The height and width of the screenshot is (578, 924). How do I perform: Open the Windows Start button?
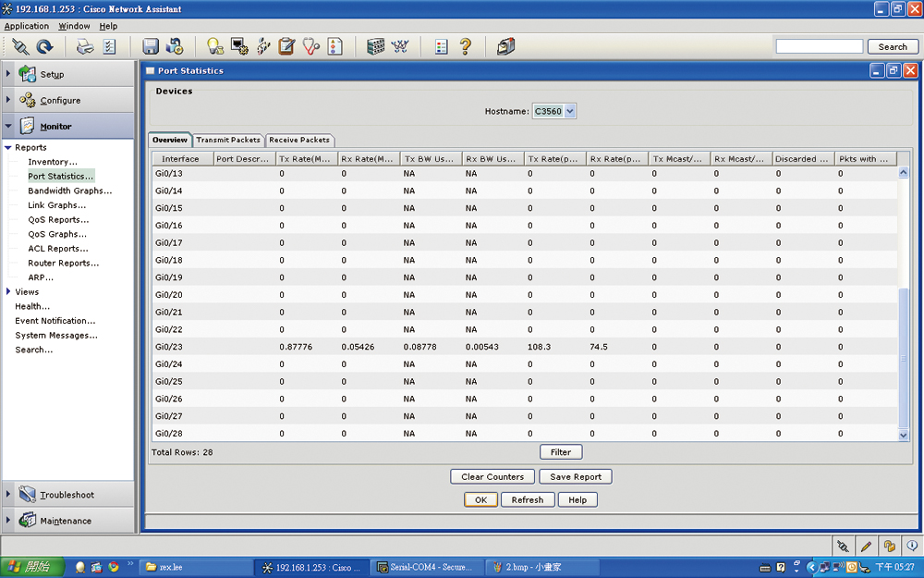(31, 568)
